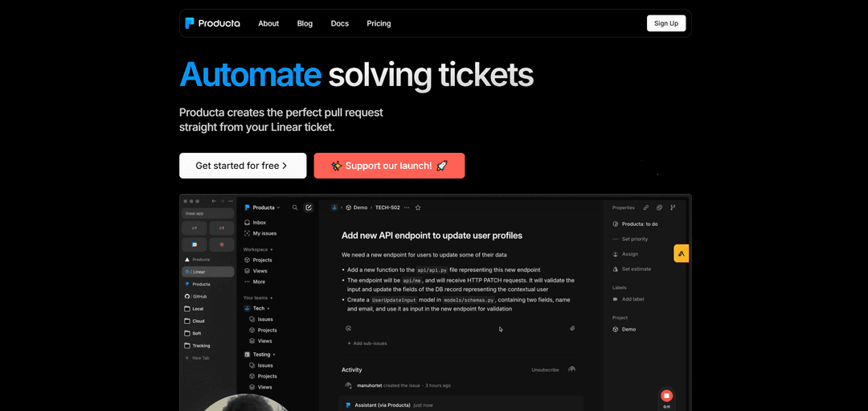Click the compose new issue icon
Viewport: 868px width, 411px height.
[309, 208]
